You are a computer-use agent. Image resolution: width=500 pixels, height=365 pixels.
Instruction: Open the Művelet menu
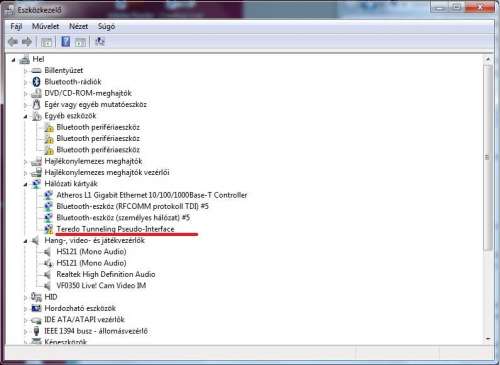45,26
